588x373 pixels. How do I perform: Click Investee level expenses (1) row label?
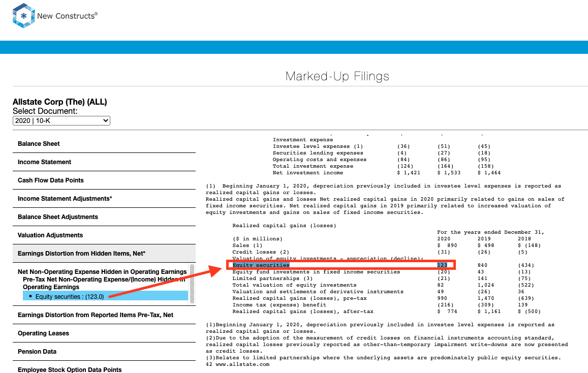tap(318, 146)
